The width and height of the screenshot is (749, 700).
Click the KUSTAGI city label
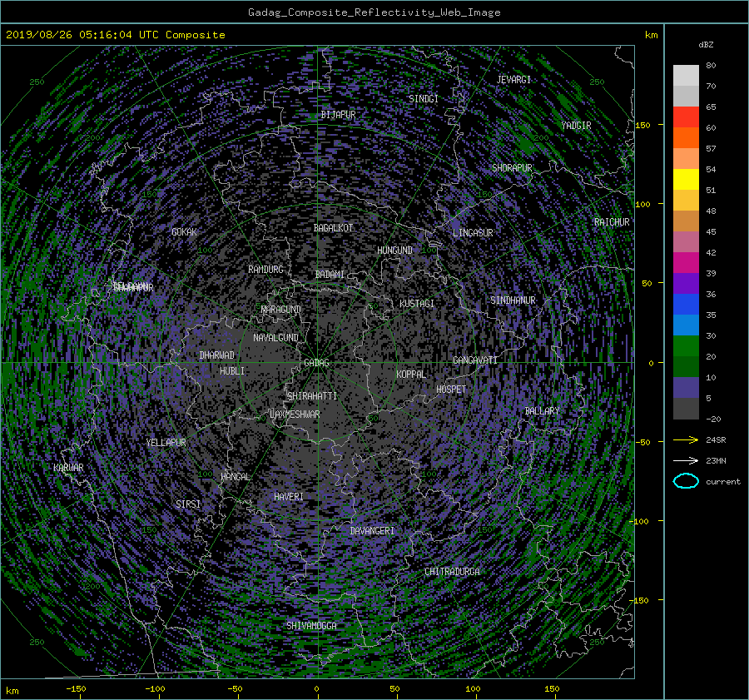pos(417,304)
